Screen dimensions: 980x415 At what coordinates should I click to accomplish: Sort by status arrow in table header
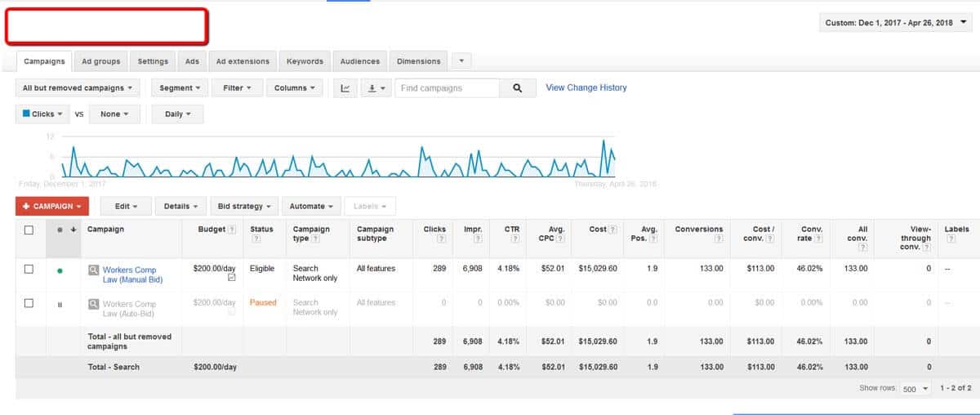74,230
